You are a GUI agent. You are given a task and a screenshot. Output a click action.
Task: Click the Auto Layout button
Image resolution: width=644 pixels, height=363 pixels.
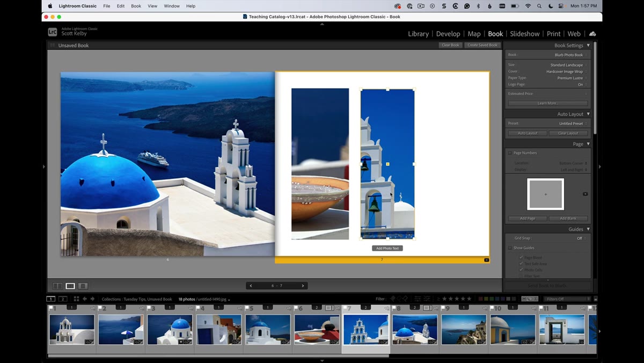(x=528, y=133)
